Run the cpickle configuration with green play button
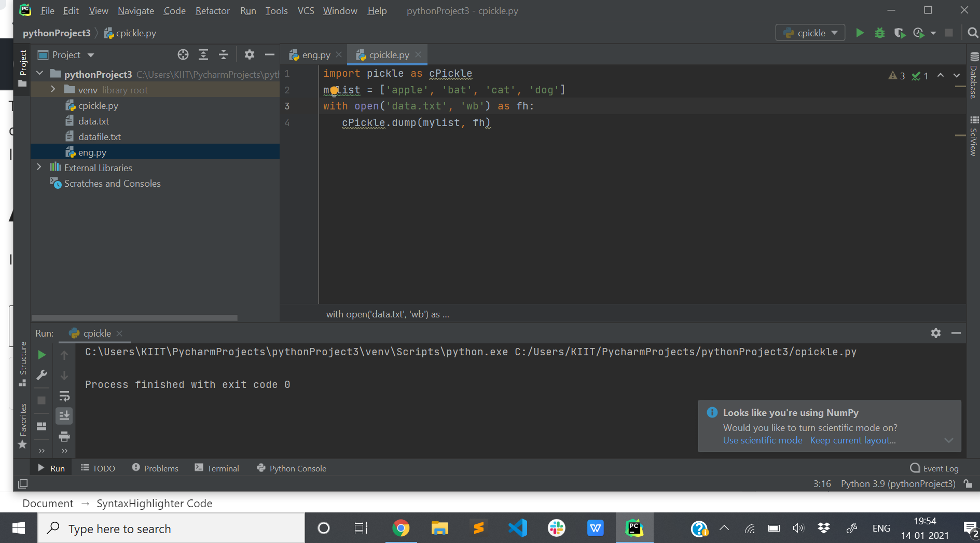 [859, 33]
